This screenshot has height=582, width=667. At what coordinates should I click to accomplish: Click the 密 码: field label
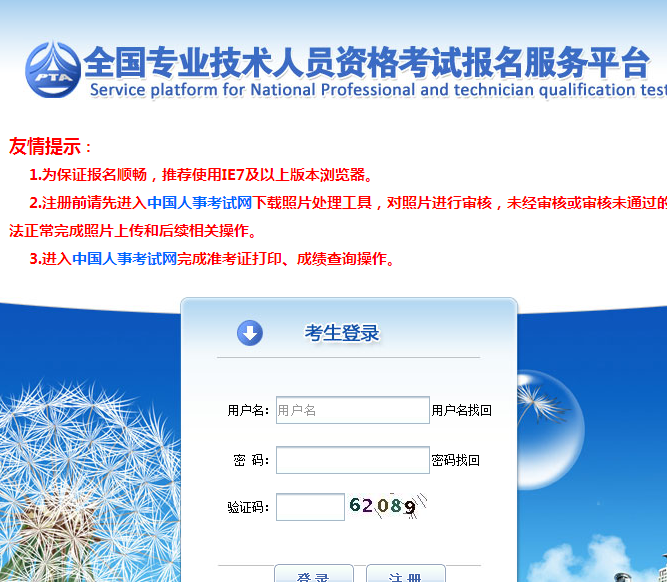[x=251, y=460]
